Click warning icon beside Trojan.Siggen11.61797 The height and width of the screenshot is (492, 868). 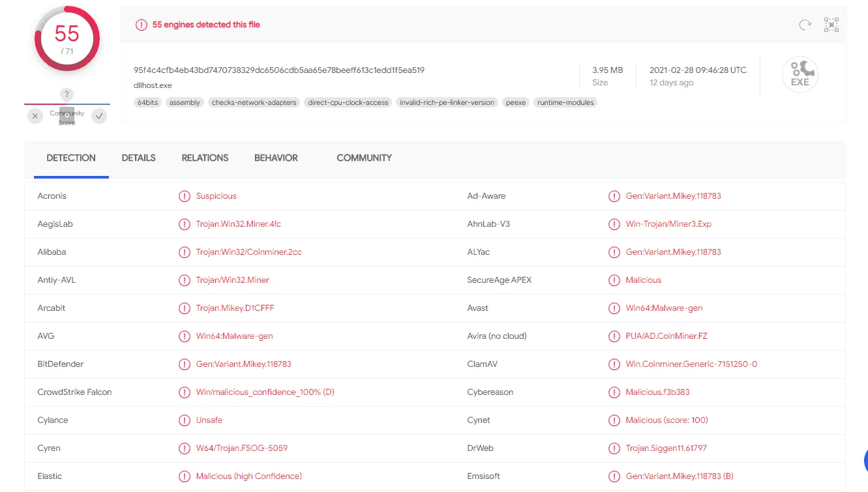pos(614,448)
